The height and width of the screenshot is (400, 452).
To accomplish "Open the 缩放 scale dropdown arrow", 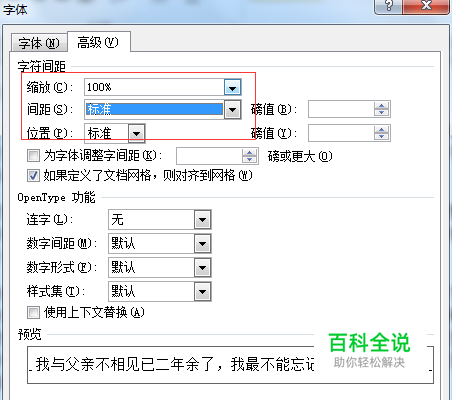I will (232, 88).
